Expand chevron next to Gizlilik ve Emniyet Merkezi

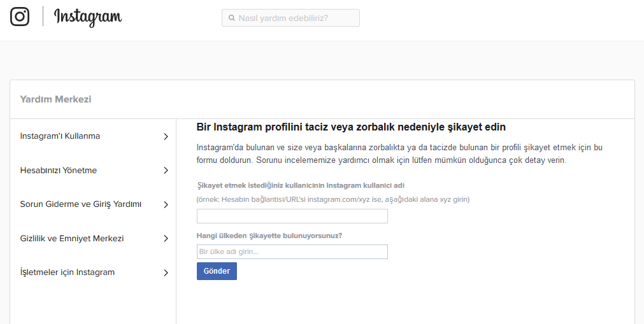(x=166, y=239)
